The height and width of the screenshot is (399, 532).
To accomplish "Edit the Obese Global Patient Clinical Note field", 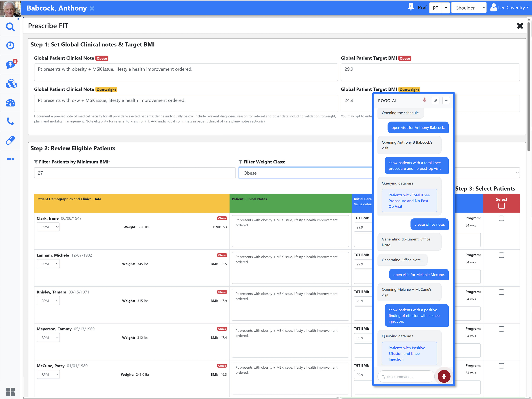I will [x=186, y=72].
